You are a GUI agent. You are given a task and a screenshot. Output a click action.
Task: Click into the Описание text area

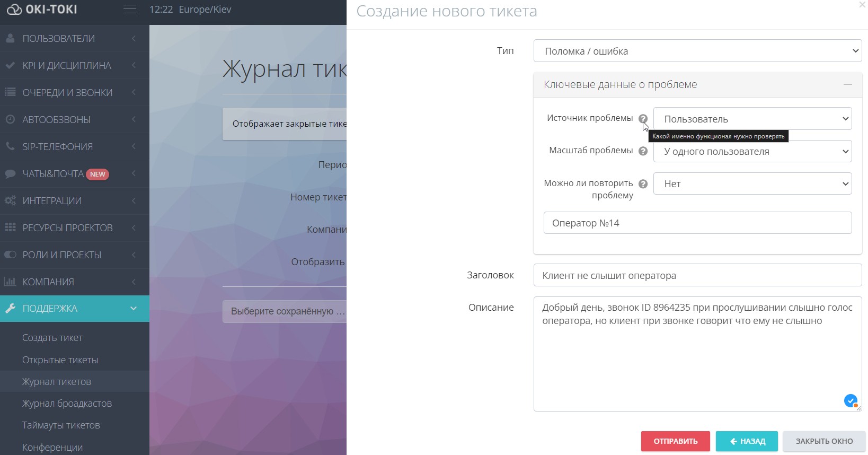click(697, 354)
